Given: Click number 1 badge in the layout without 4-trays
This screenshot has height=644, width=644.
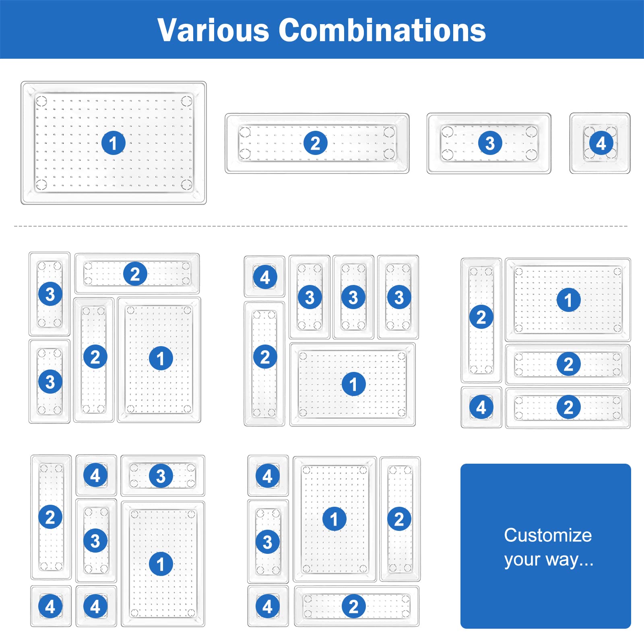Looking at the screenshot, I should [x=161, y=358].
